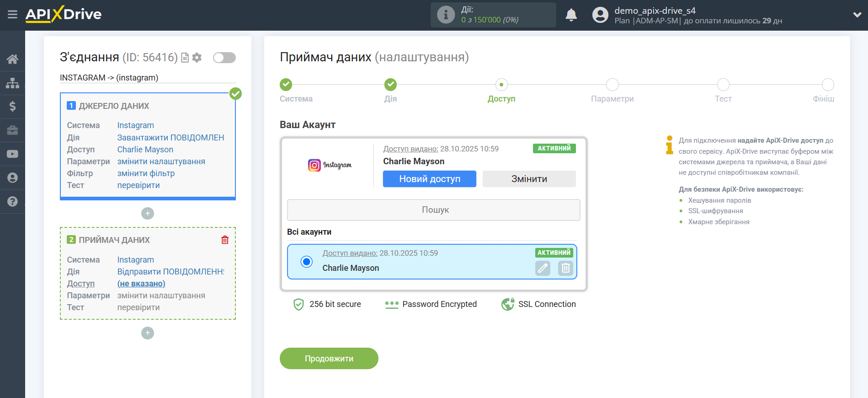This screenshot has height=398, width=868.
Task: Delete the data receiver block with trash icon
Action: pyautogui.click(x=225, y=240)
